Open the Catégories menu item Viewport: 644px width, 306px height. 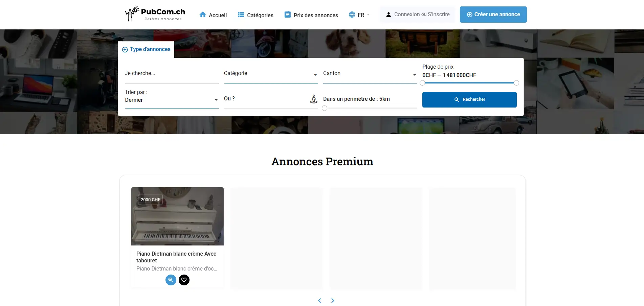tap(256, 15)
